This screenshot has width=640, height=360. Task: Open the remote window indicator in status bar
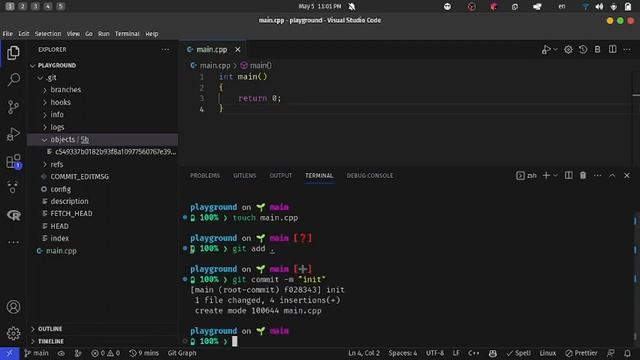(9, 353)
